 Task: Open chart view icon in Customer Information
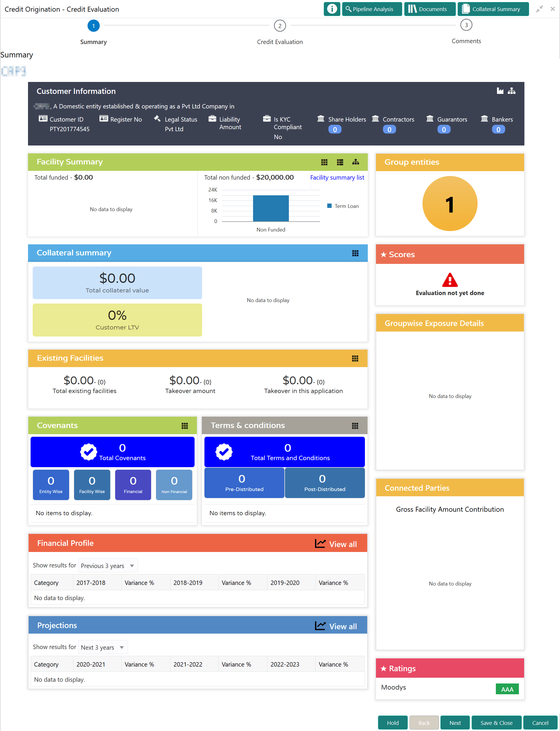[x=500, y=91]
